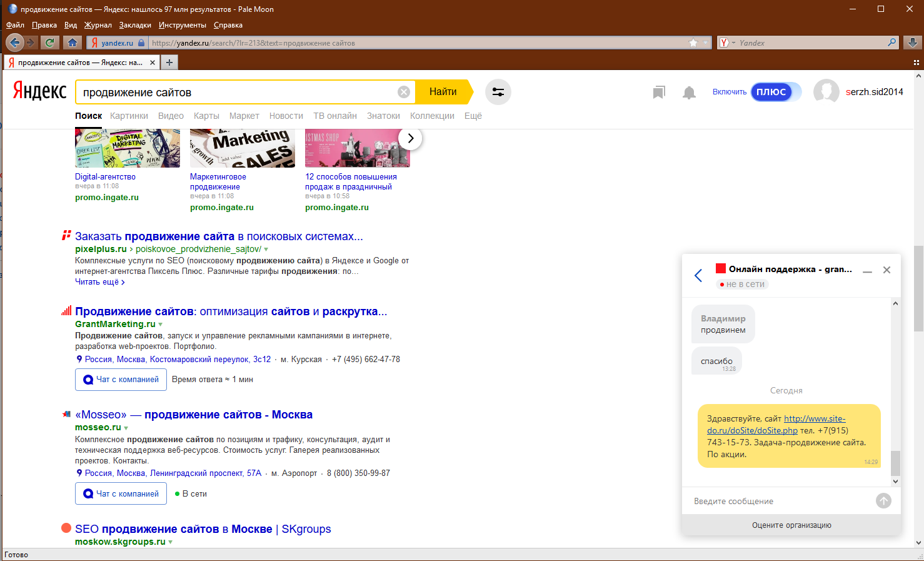
Task: Open the Marketing Sales carousel thumbnail
Action: [x=243, y=148]
